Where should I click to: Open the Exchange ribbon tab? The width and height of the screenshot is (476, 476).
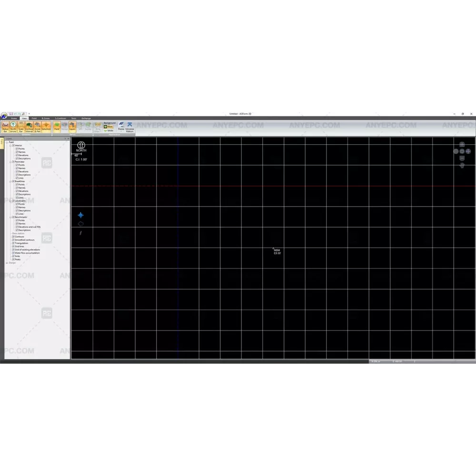pos(86,118)
